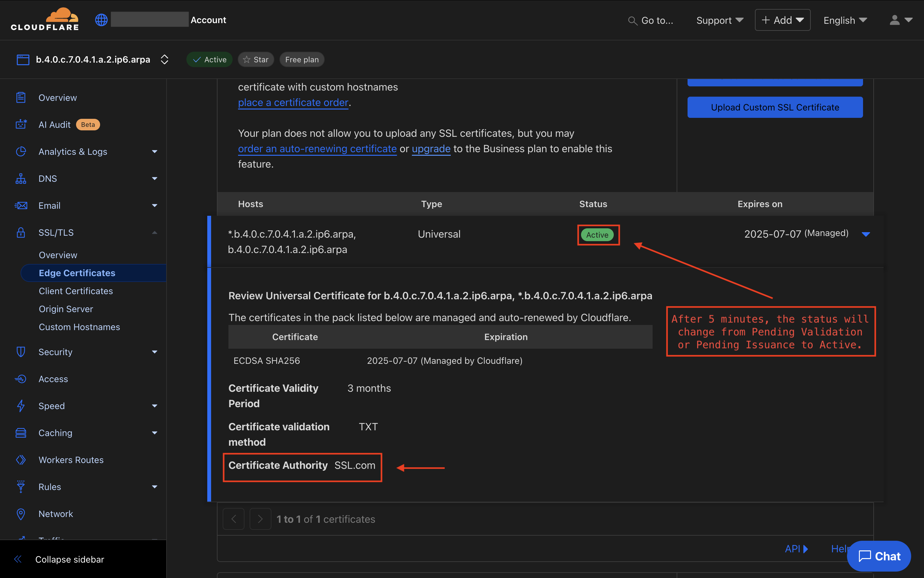Image resolution: width=924 pixels, height=578 pixels.
Task: Click the Free plan badge
Action: click(x=302, y=60)
